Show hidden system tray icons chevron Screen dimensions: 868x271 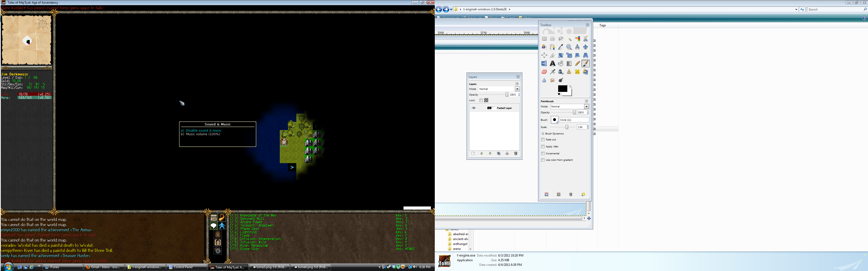[379, 267]
